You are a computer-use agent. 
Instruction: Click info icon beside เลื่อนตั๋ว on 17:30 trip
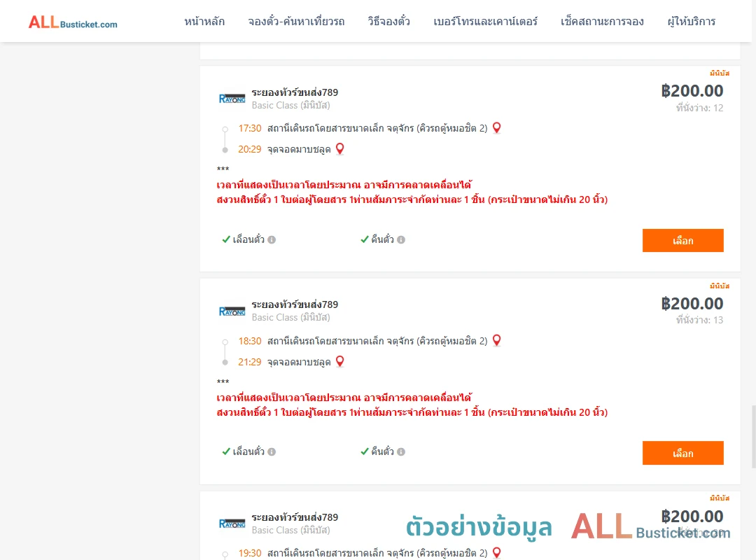coord(272,239)
